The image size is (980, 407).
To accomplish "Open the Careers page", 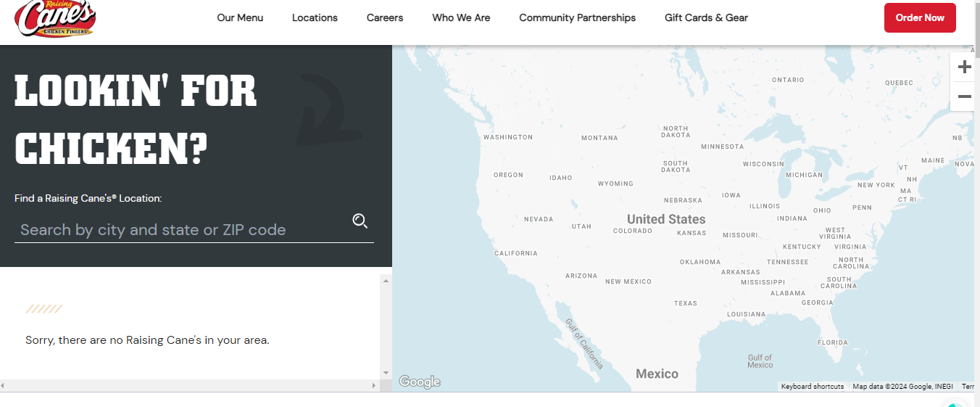I will [385, 17].
